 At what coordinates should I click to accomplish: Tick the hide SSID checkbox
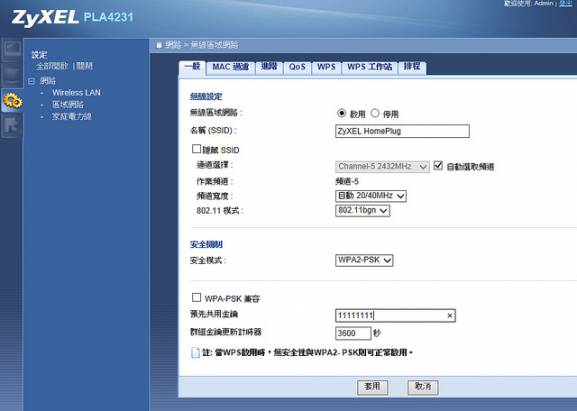[196, 149]
